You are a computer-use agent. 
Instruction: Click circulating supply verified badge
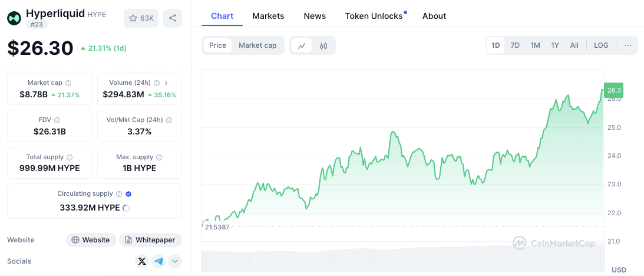[128, 193]
